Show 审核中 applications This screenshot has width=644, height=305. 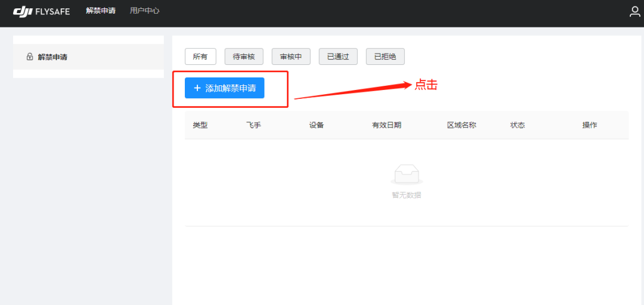[291, 57]
